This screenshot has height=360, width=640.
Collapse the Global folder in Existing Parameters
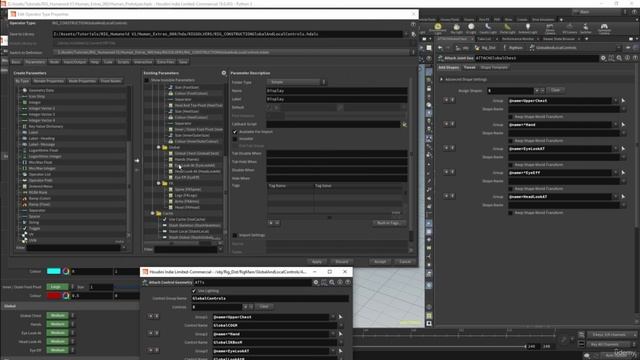[159, 147]
